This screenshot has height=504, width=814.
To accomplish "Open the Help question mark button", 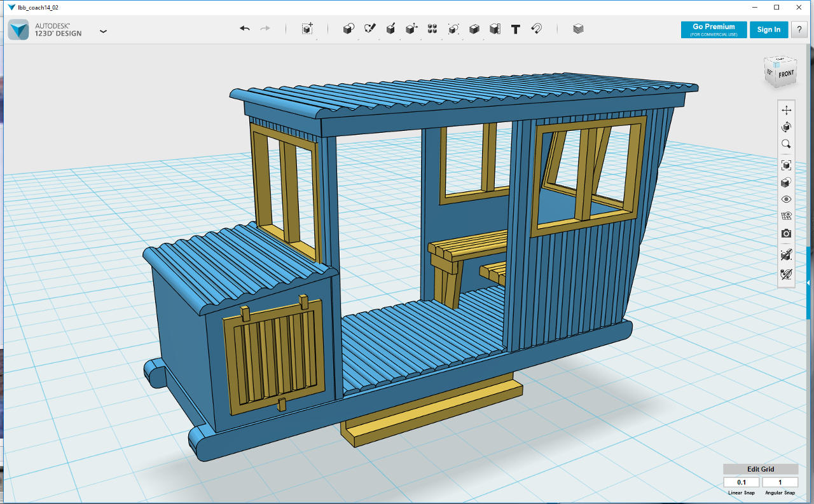I will (799, 30).
